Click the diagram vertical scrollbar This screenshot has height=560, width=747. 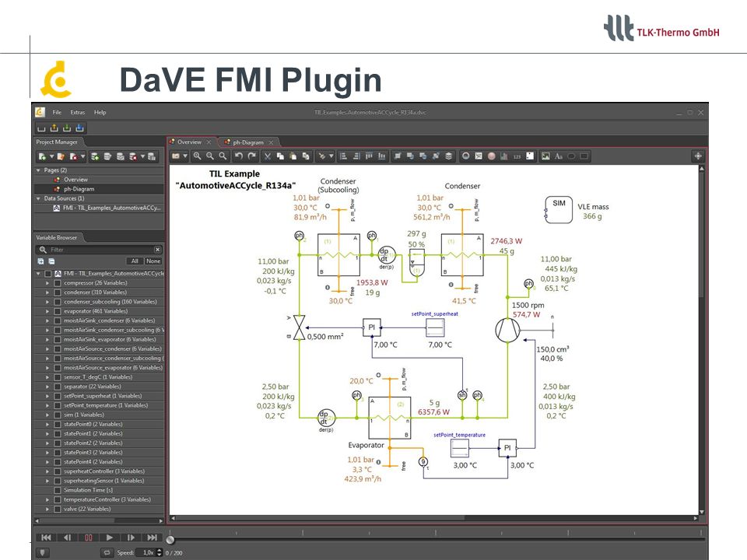click(701, 340)
